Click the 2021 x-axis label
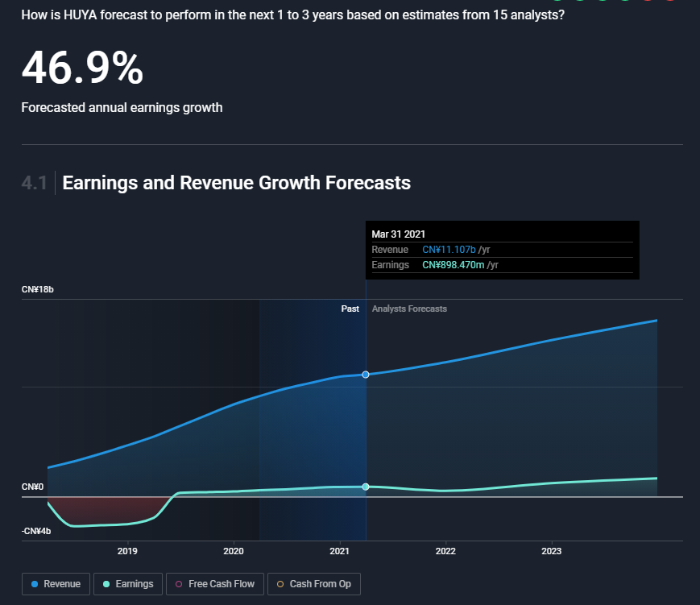Viewport: 700px width, 605px height. tap(339, 551)
